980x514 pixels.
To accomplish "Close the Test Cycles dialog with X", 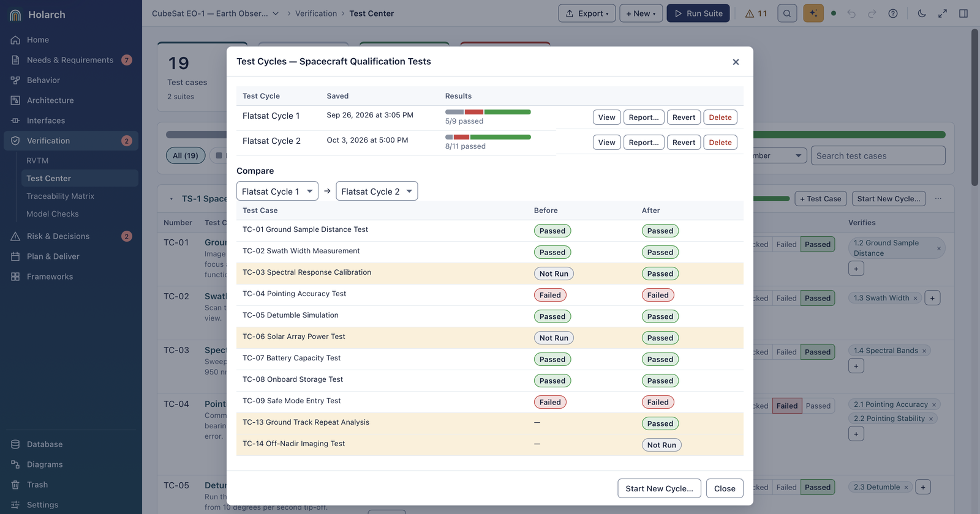I will pyautogui.click(x=736, y=62).
